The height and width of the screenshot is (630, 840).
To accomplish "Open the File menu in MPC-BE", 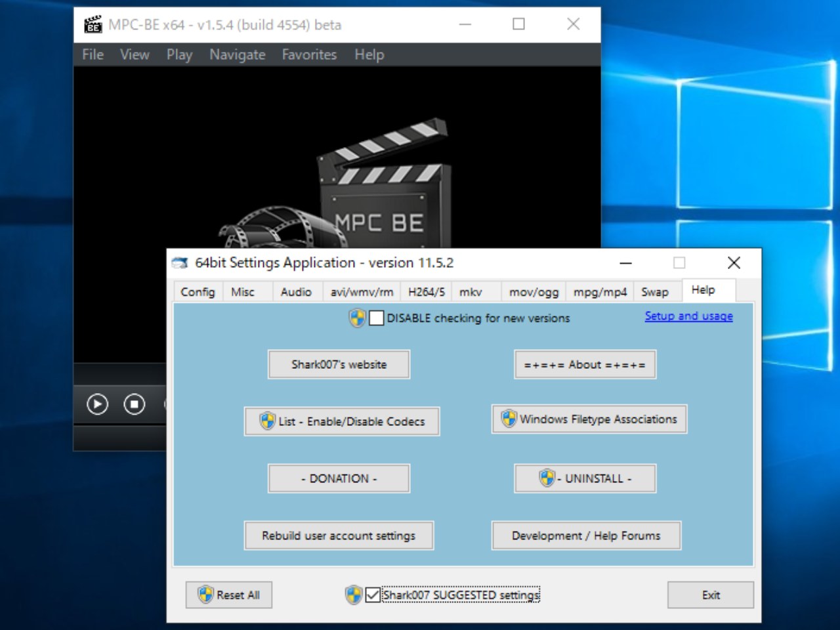I will pyautogui.click(x=93, y=54).
